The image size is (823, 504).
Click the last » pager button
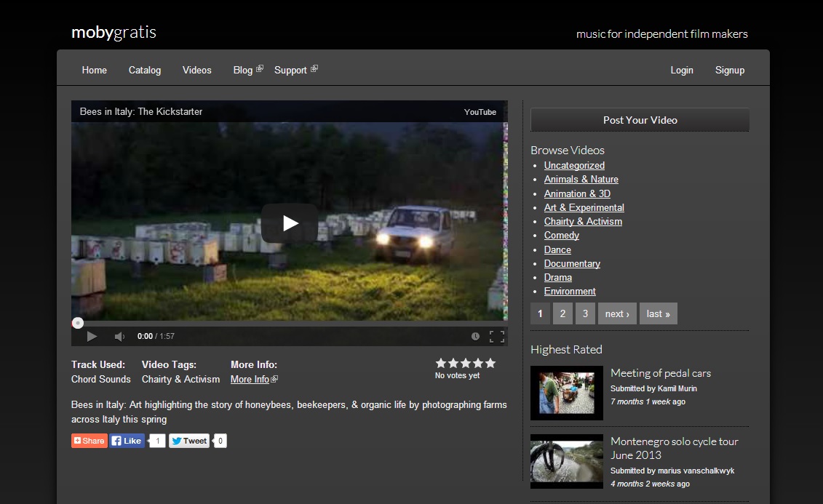[x=659, y=313]
